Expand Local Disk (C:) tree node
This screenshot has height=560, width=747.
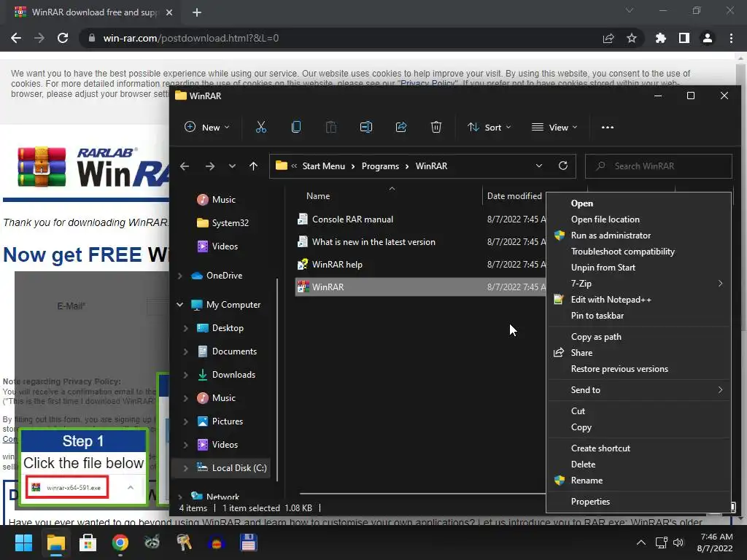(185, 468)
